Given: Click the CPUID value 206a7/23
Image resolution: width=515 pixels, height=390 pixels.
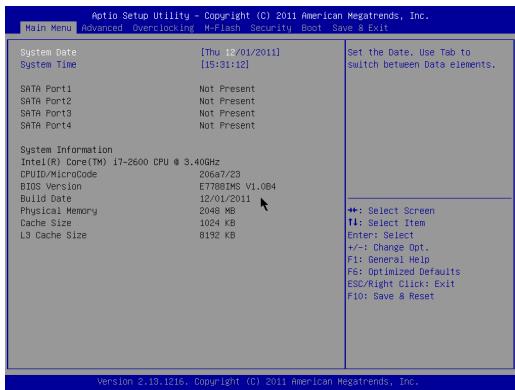Looking at the screenshot, I should (x=220, y=174).
